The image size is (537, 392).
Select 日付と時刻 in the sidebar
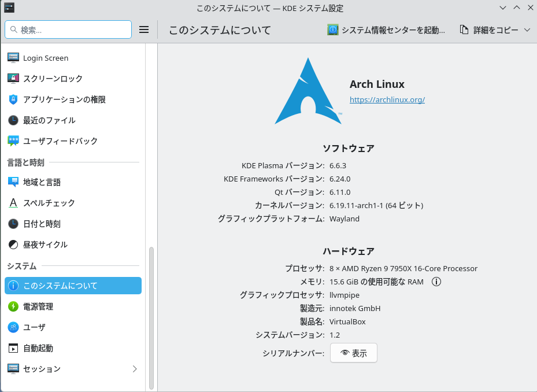coord(42,224)
